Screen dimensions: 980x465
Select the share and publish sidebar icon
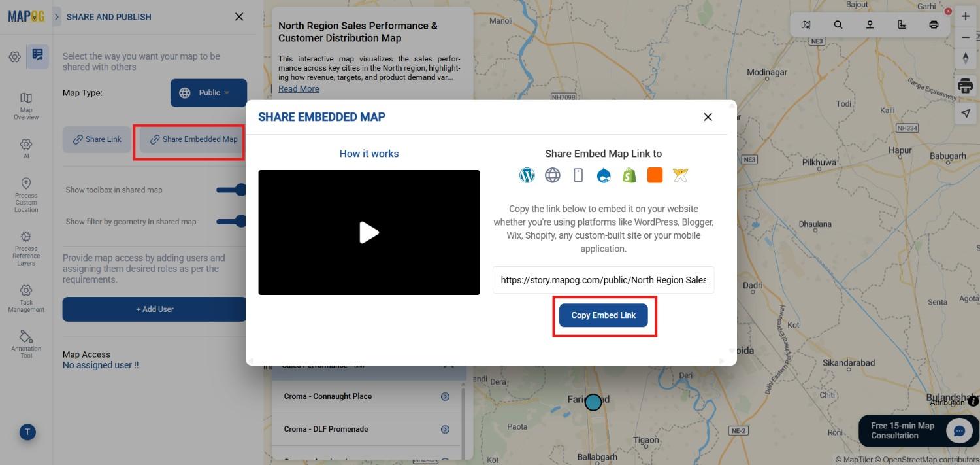pos(37,56)
